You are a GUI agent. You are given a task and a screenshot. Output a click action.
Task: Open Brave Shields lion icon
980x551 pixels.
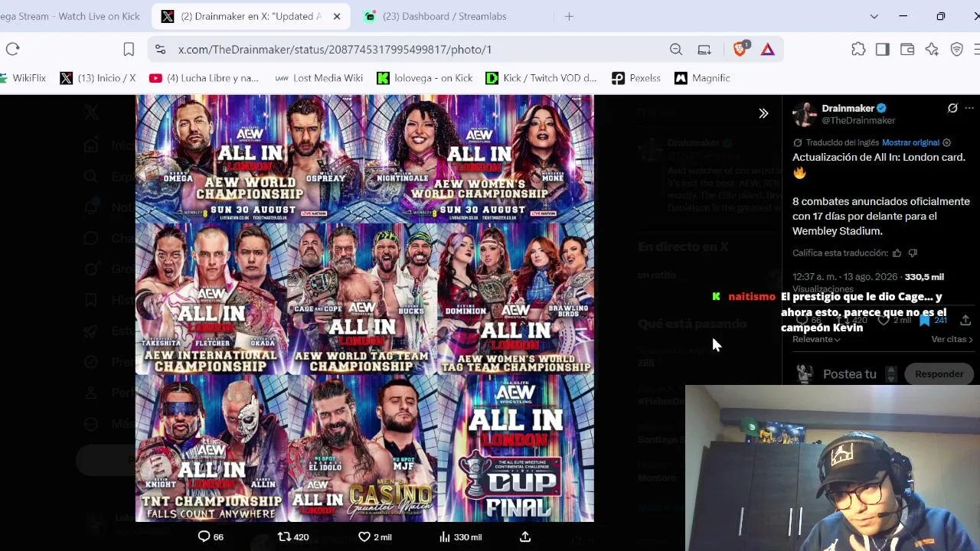coord(740,50)
